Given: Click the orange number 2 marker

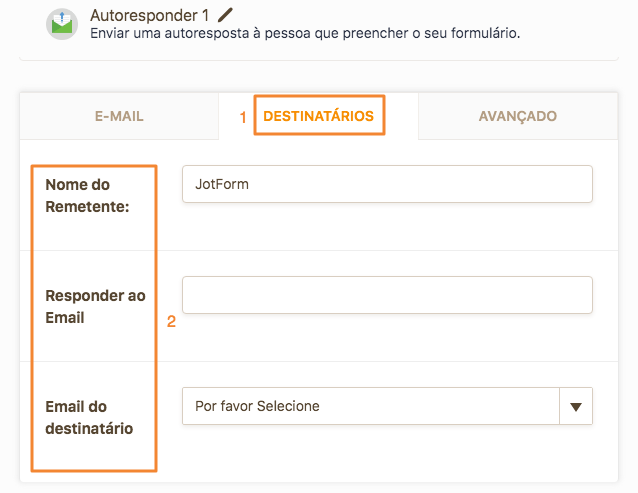Looking at the screenshot, I should (x=171, y=321).
